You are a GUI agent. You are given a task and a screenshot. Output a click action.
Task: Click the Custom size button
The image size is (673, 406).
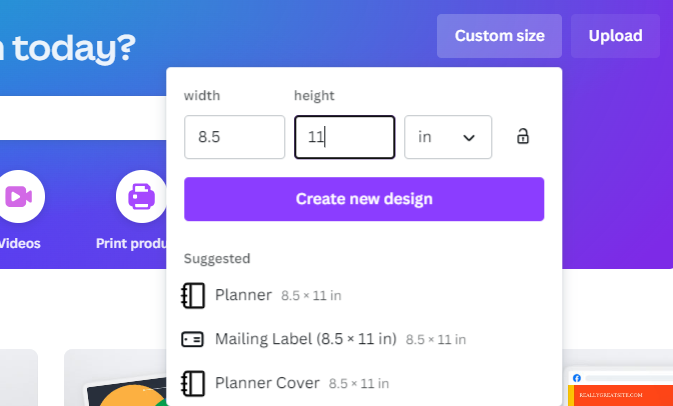pos(499,36)
